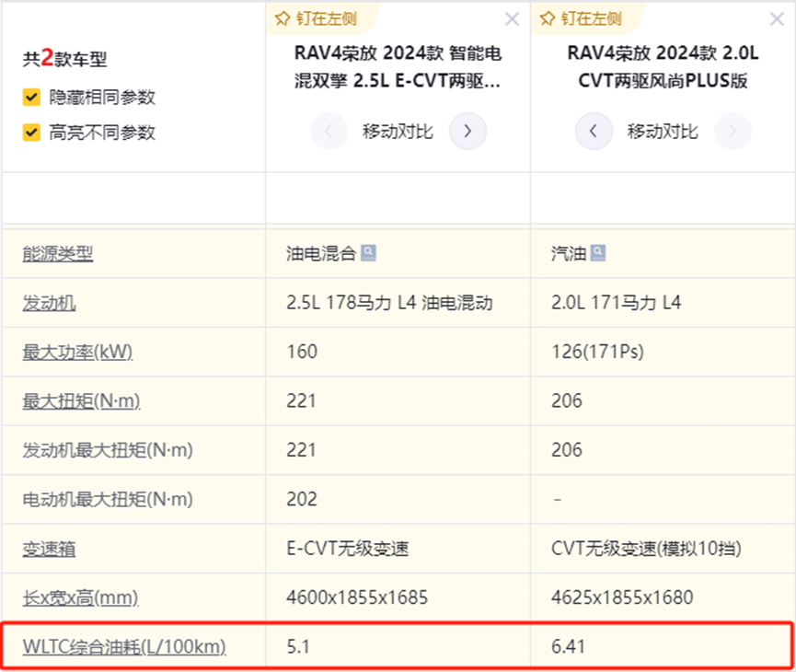This screenshot has width=796, height=672.
Task: Select the 汽油 energy type text
Action: (569, 253)
